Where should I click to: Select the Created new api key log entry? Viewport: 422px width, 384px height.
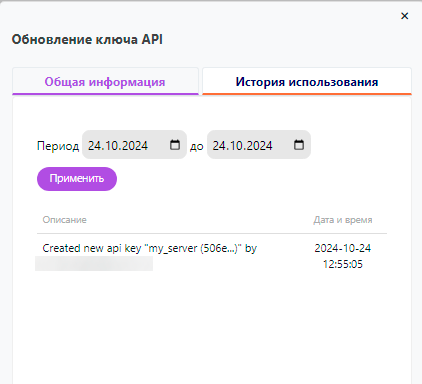(x=150, y=248)
